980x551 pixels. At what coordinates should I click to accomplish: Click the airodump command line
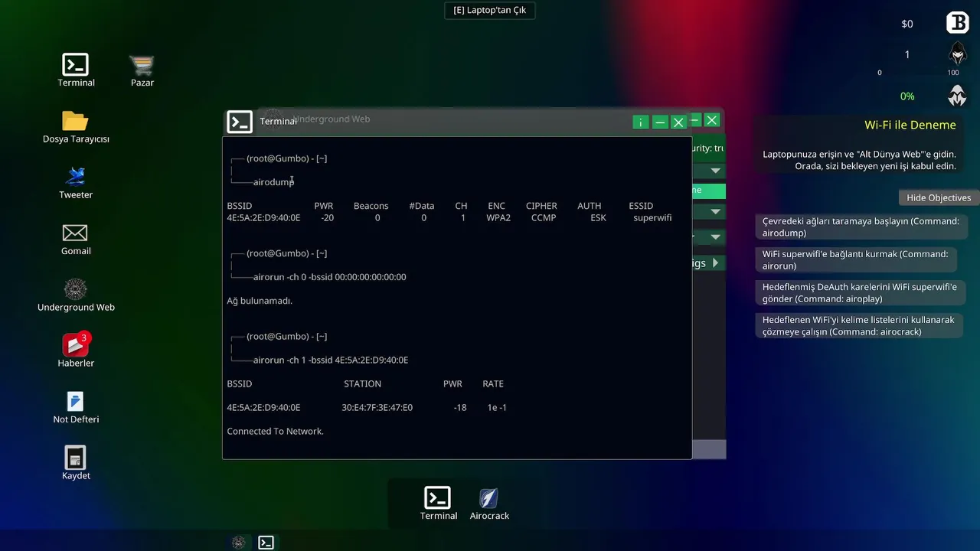click(273, 182)
